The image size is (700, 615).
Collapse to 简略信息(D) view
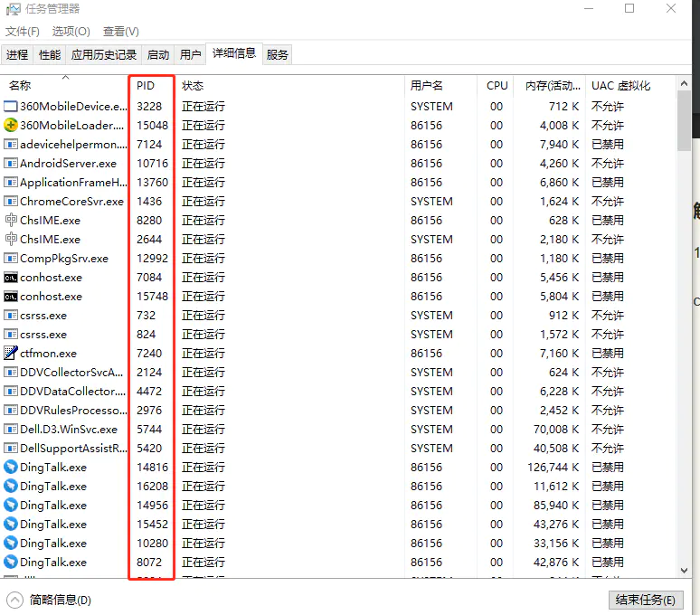[49, 600]
